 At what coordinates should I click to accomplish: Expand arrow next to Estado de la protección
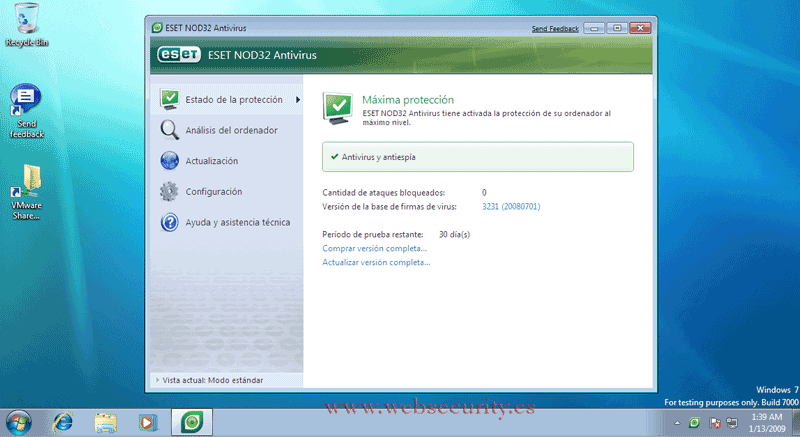(298, 99)
